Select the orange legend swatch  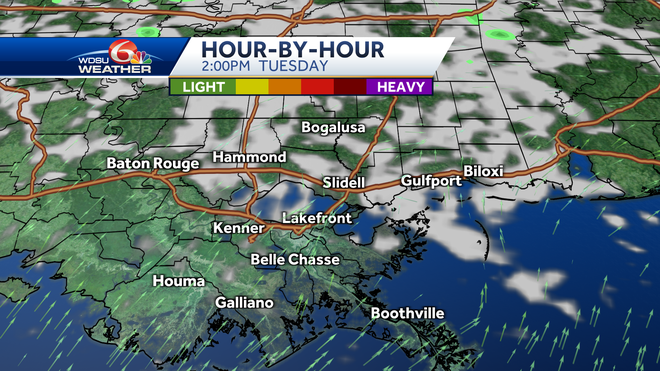coord(285,87)
